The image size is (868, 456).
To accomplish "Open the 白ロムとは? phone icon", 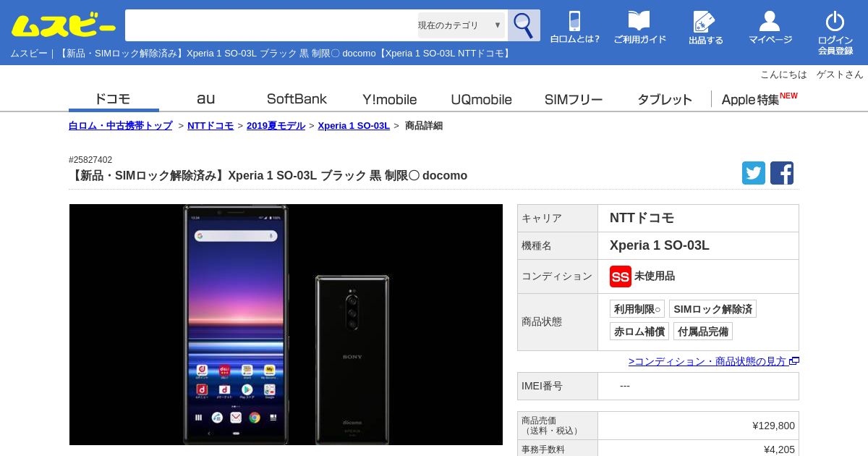I will click(x=575, y=28).
